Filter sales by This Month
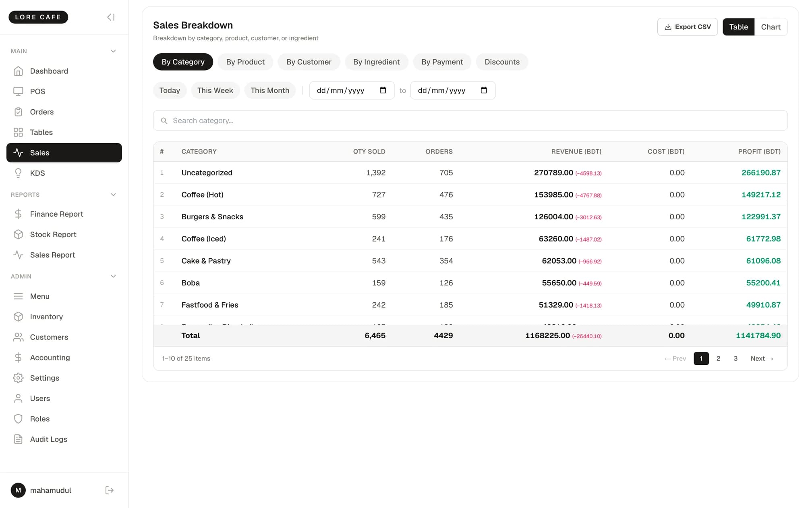The image size is (812, 508). point(270,90)
